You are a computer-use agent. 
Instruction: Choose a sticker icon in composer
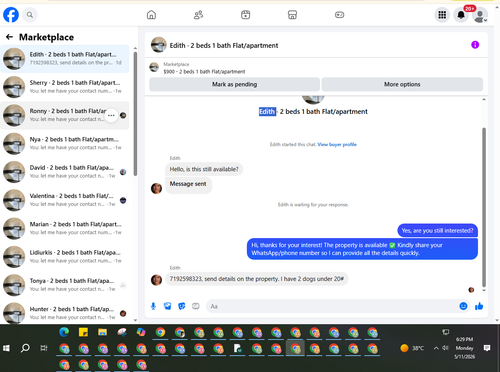point(182,306)
